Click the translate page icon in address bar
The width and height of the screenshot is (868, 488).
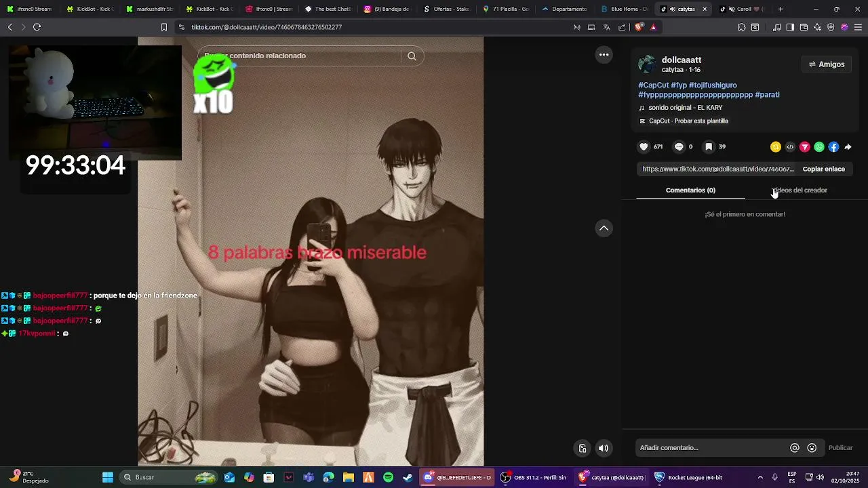[x=606, y=27]
